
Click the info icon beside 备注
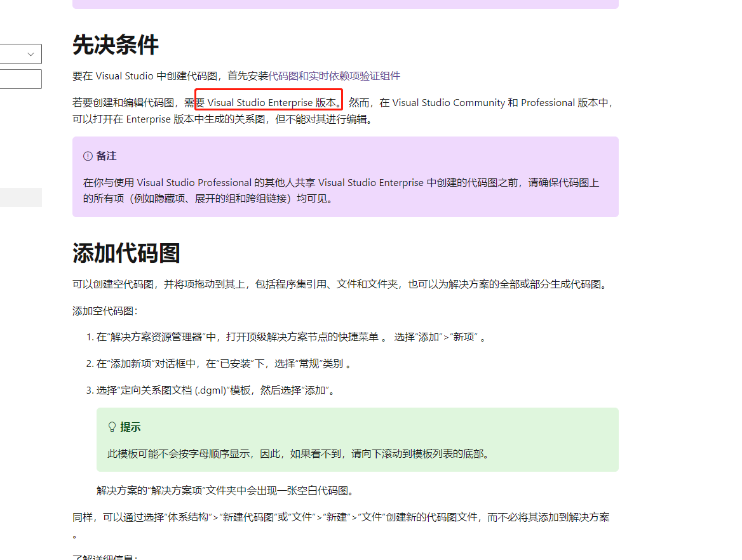click(88, 156)
